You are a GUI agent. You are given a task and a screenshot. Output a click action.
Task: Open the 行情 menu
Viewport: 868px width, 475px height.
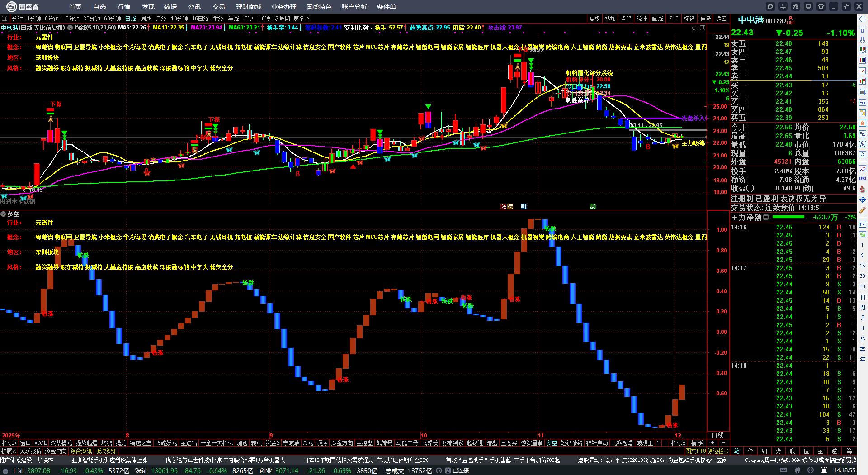pyautogui.click(x=124, y=7)
